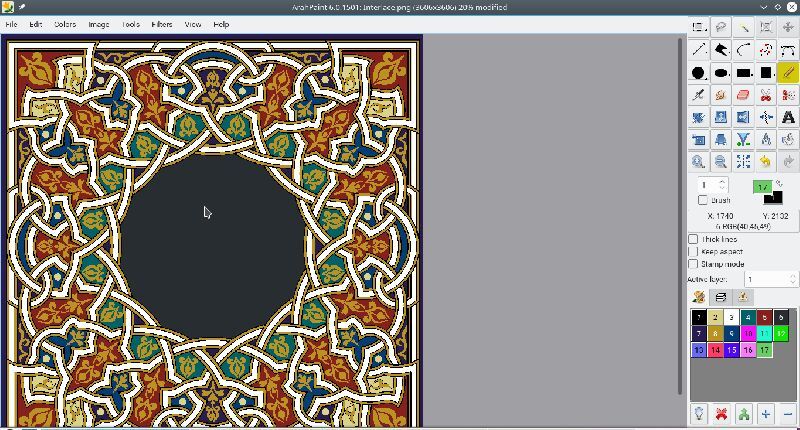Increase Active layer with up arrow

point(792,276)
